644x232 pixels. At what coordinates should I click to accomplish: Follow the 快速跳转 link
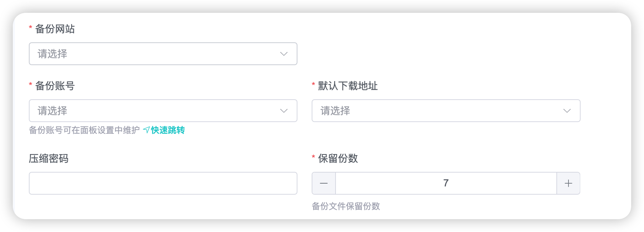[168, 130]
